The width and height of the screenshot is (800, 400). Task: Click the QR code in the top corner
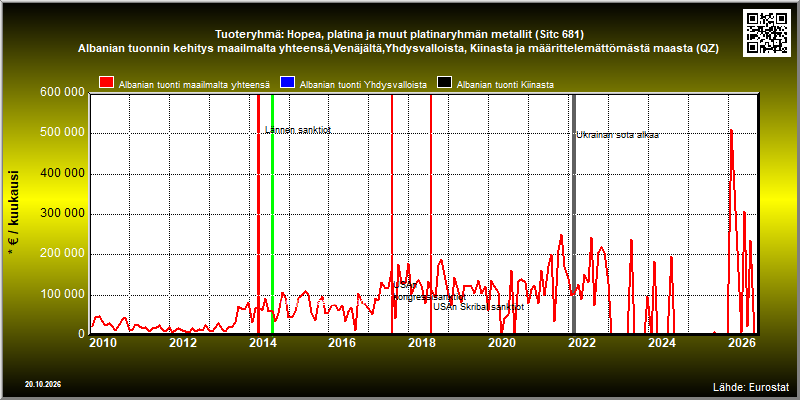[768, 32]
